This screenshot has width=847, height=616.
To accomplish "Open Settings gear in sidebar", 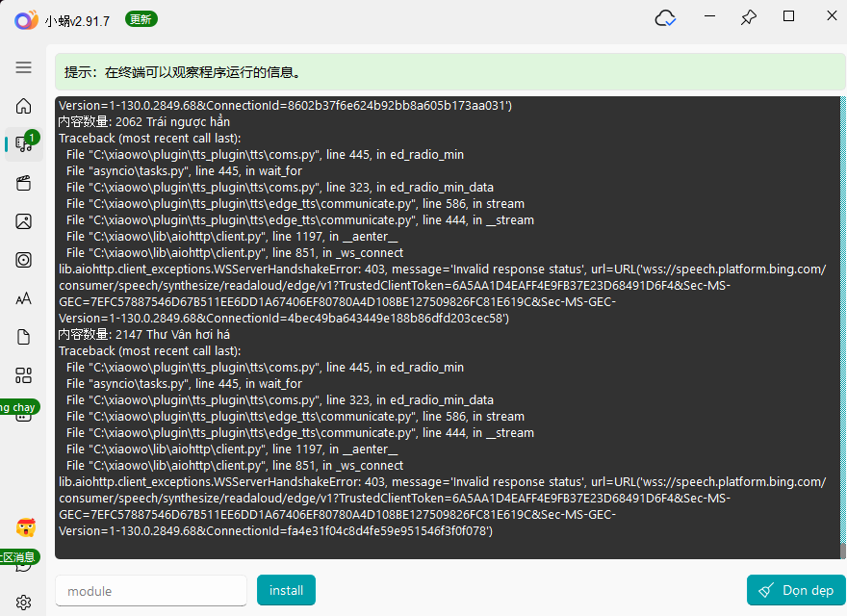I will coord(23,603).
